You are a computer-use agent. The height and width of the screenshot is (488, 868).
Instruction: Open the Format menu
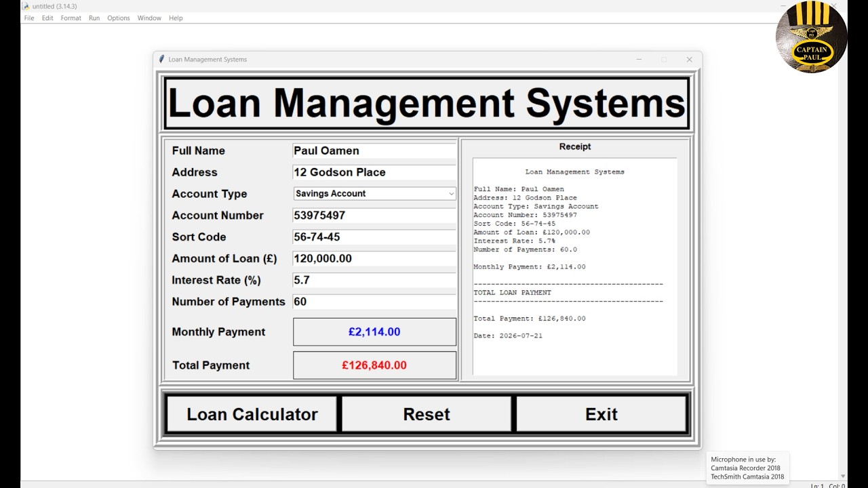pyautogui.click(x=71, y=18)
